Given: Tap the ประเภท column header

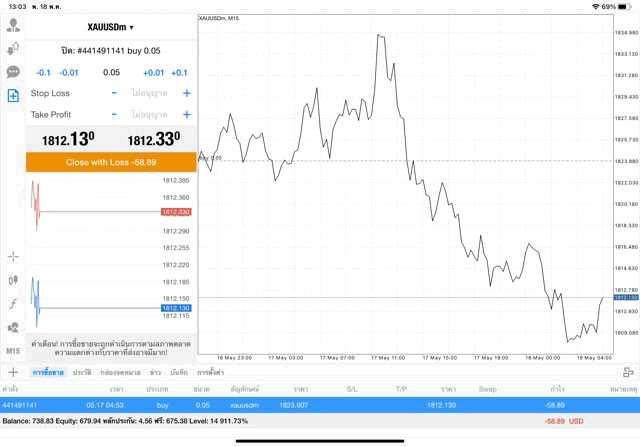Looking at the screenshot, I should coord(157,389).
